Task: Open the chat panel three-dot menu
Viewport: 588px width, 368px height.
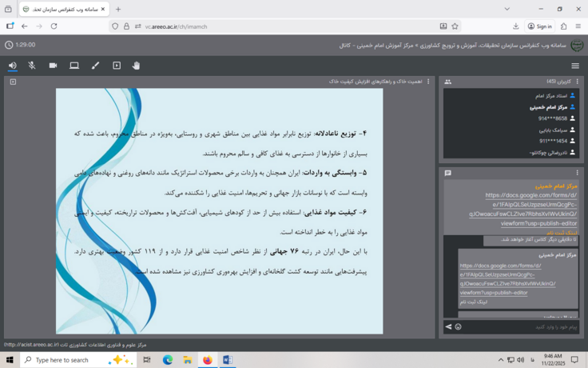Action: [x=578, y=173]
